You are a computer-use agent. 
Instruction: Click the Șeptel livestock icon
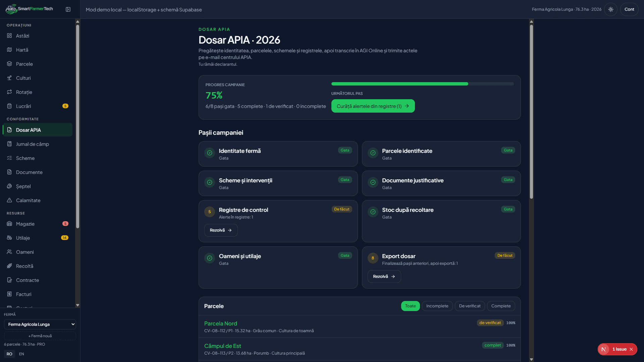point(9,186)
